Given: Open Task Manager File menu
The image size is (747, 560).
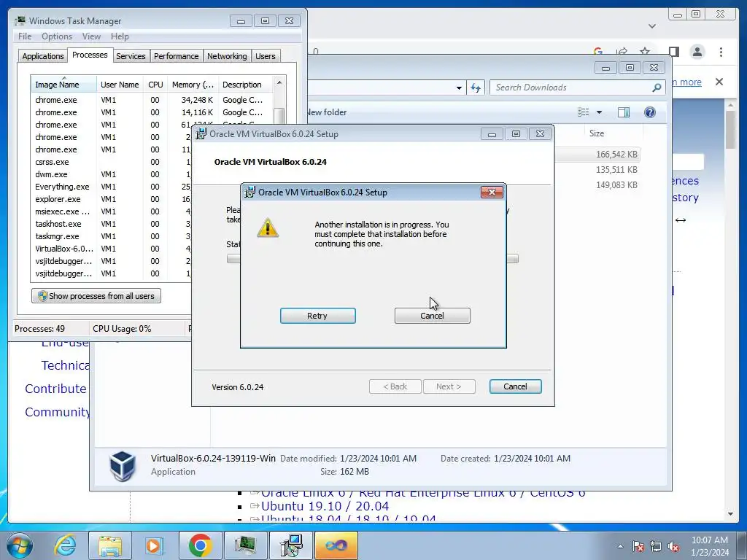Looking at the screenshot, I should pos(25,36).
